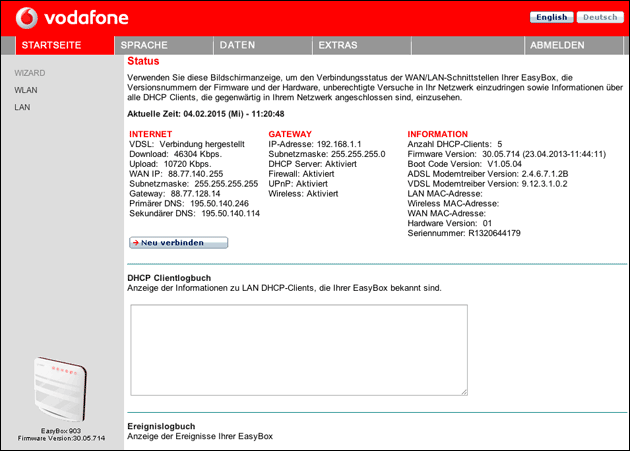Open the EXTRAS tab

[362, 45]
